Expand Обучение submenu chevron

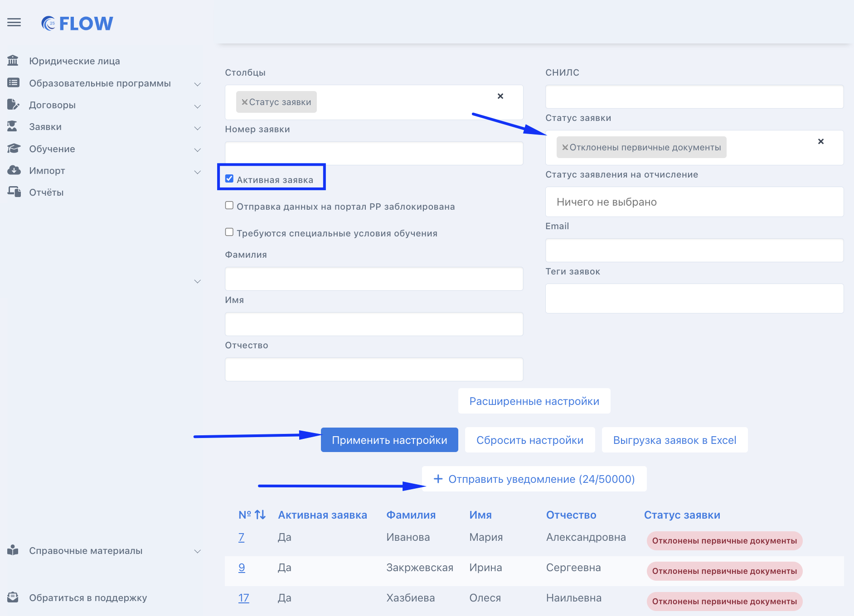(198, 150)
